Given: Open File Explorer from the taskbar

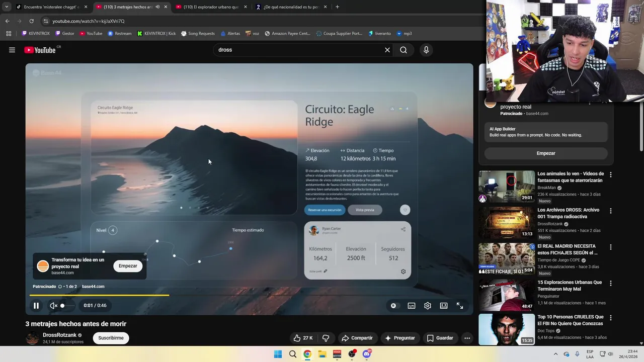Looking at the screenshot, I should coord(322,354).
